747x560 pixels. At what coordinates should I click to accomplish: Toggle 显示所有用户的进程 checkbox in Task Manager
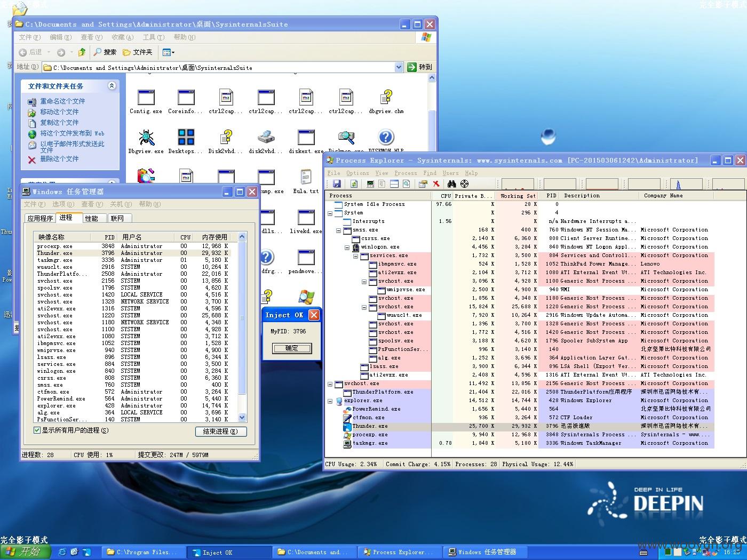pyautogui.click(x=37, y=430)
